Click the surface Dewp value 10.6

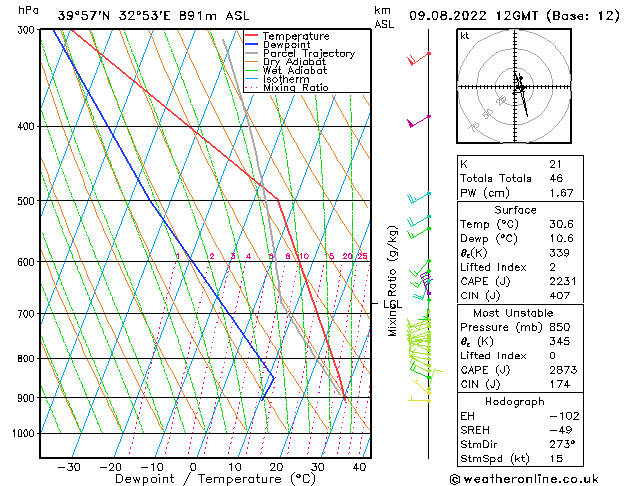click(x=562, y=238)
